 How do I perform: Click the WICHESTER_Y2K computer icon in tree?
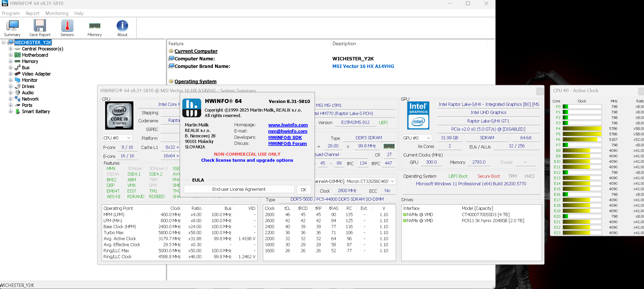(11, 42)
